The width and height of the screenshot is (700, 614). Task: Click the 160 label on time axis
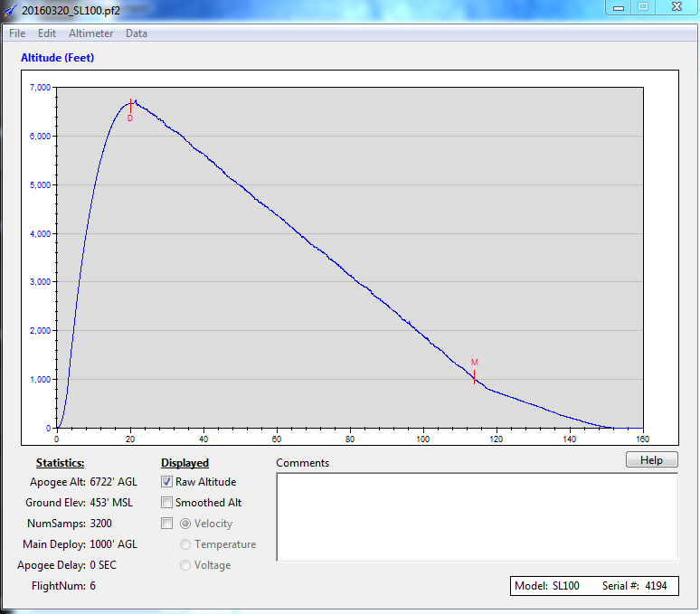[642, 439]
